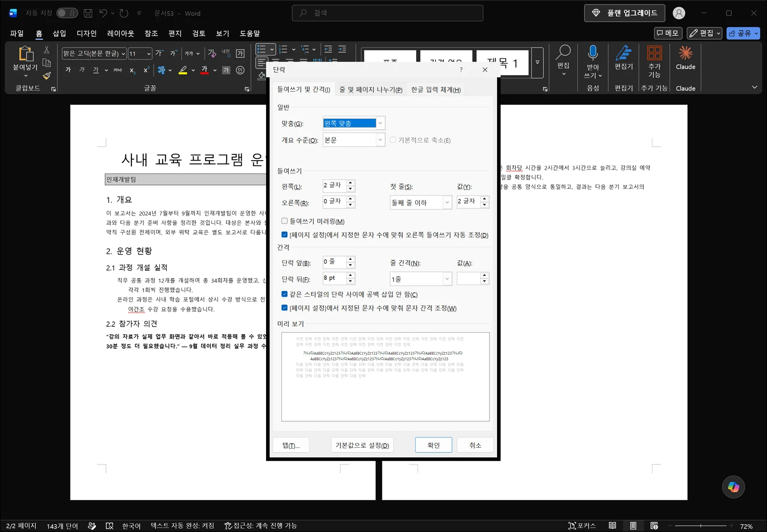Click the Copilot icon near the document corner
Image resolution: width=767 pixels, height=532 pixels.
[733, 487]
